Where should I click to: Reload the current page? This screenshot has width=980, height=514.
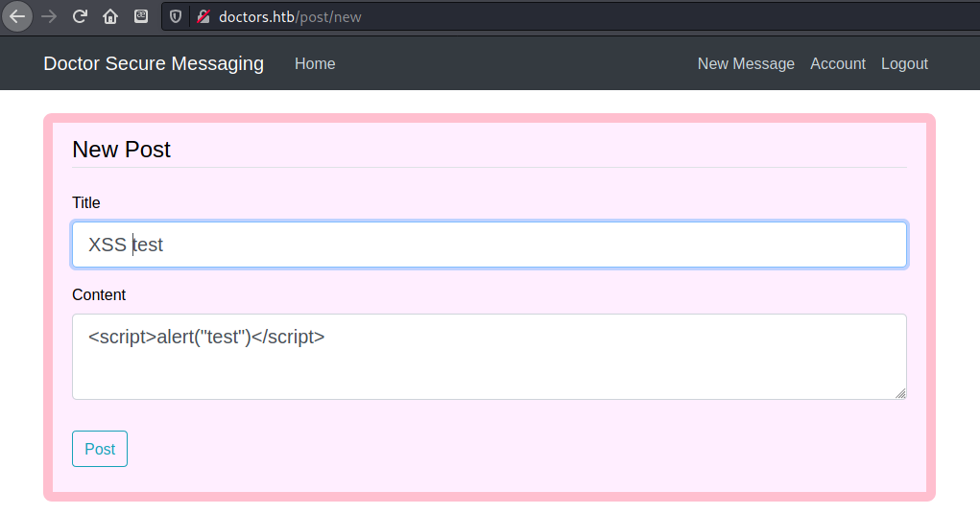(80, 16)
